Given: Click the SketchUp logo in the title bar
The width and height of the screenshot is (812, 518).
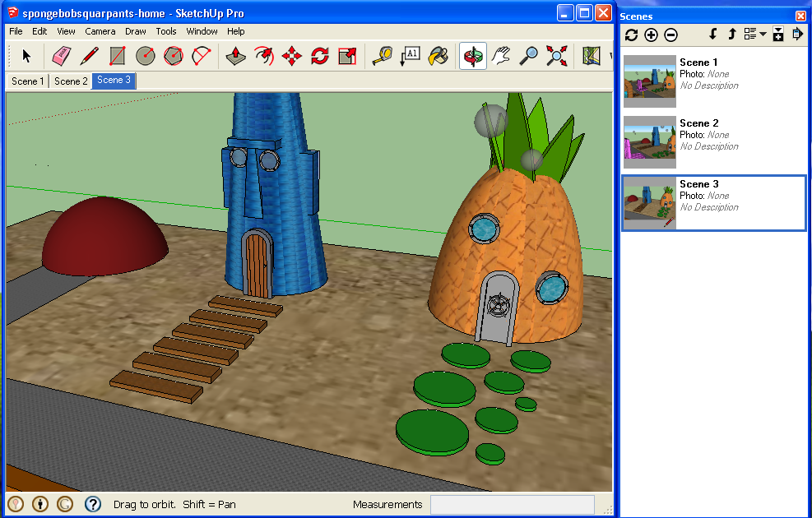Looking at the screenshot, I should pos(12,12).
